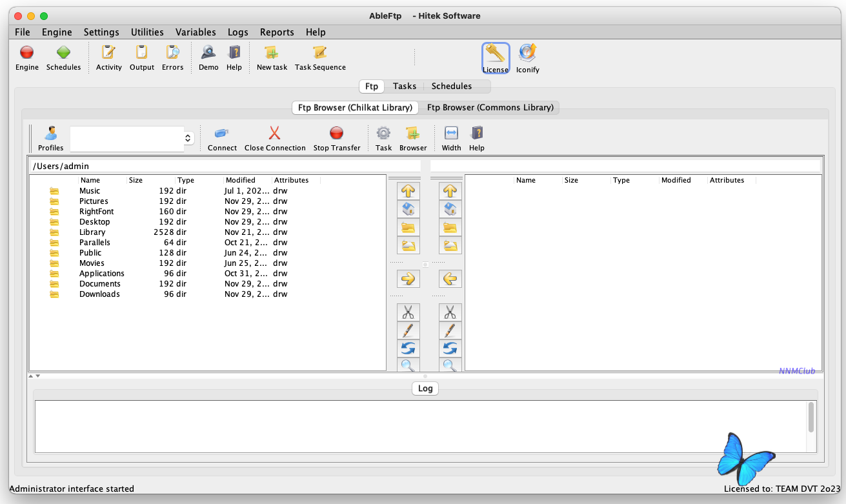Open the File menu
This screenshot has width=846, height=504.
tap(22, 32)
